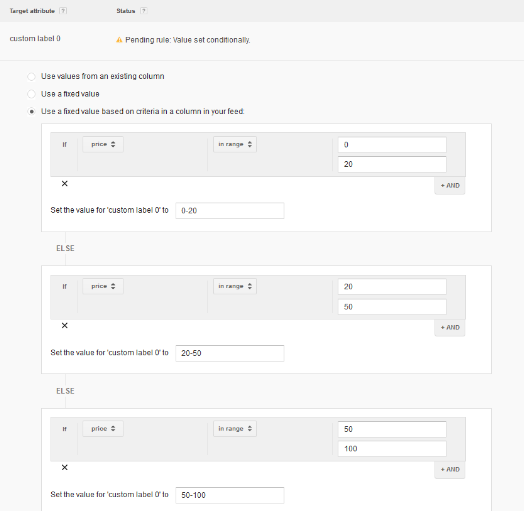Click the label value field containing 0-20

point(230,211)
